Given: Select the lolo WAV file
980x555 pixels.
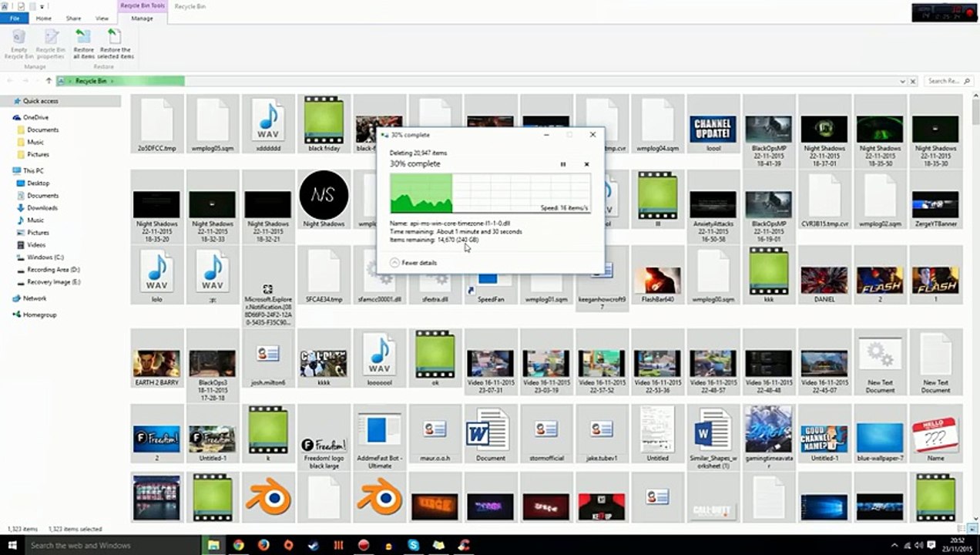Looking at the screenshot, I should click(157, 274).
